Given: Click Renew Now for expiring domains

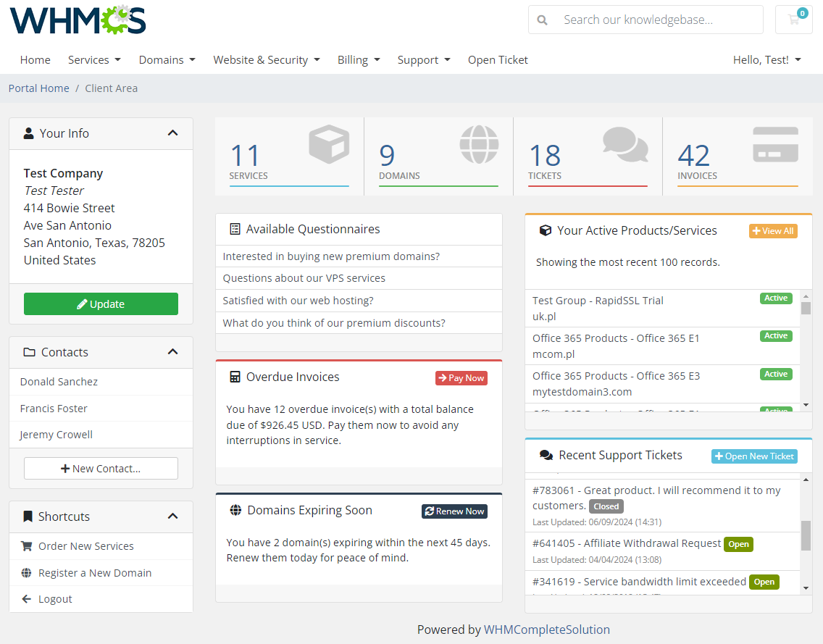Looking at the screenshot, I should pyautogui.click(x=454, y=511).
